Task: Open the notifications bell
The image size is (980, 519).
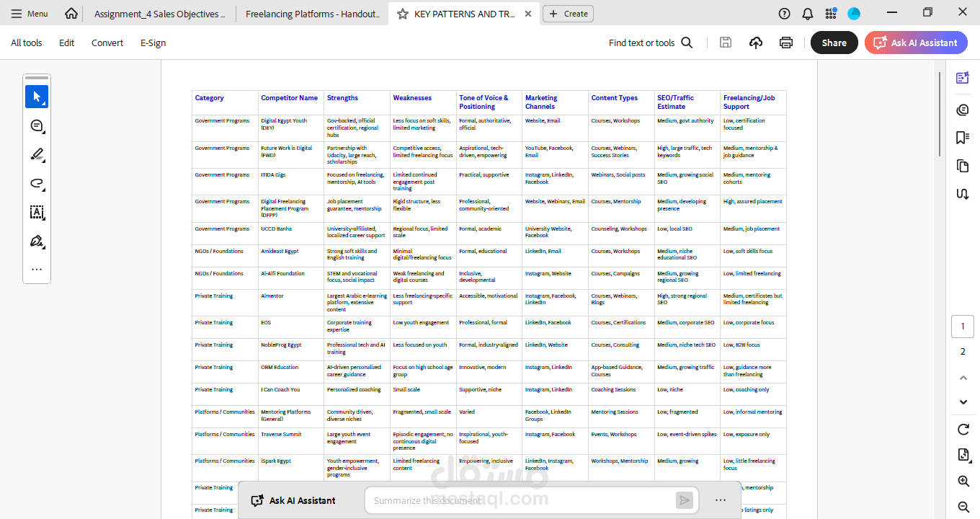Action: pyautogui.click(x=808, y=14)
